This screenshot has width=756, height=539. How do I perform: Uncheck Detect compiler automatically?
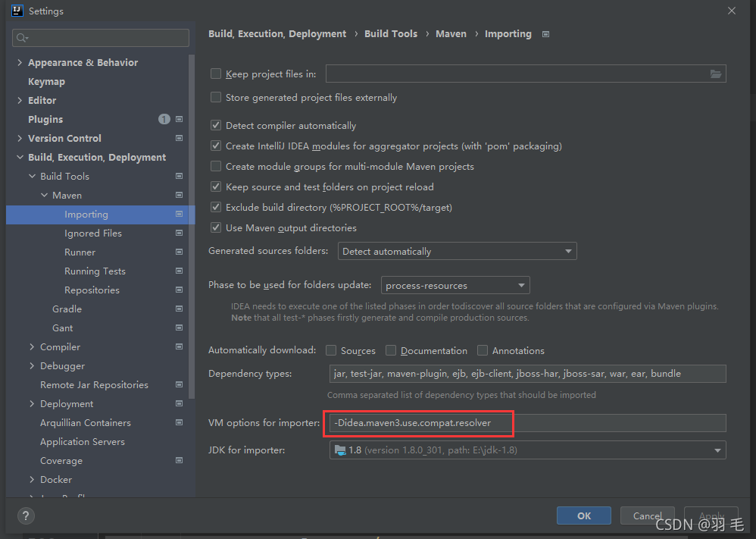click(x=216, y=125)
